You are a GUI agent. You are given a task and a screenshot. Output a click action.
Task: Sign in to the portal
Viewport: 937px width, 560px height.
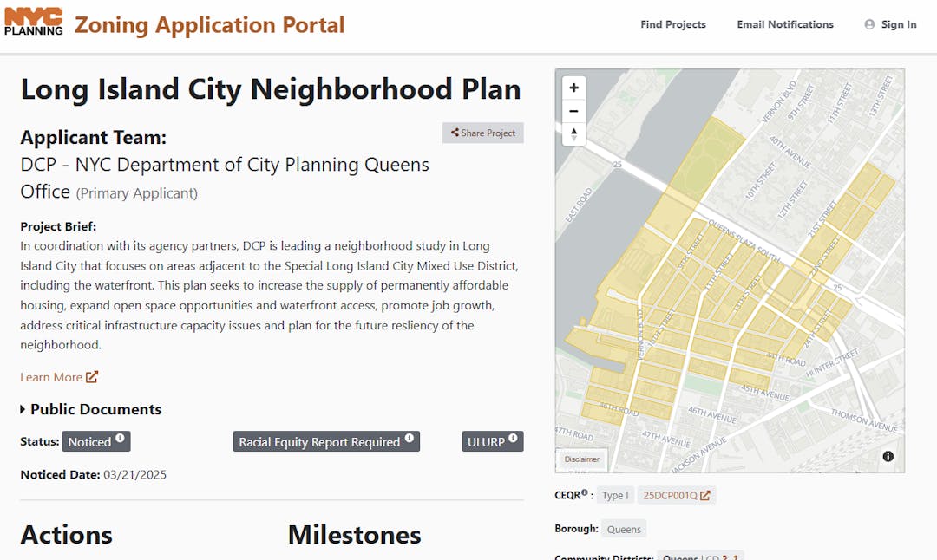pyautogui.click(x=890, y=24)
